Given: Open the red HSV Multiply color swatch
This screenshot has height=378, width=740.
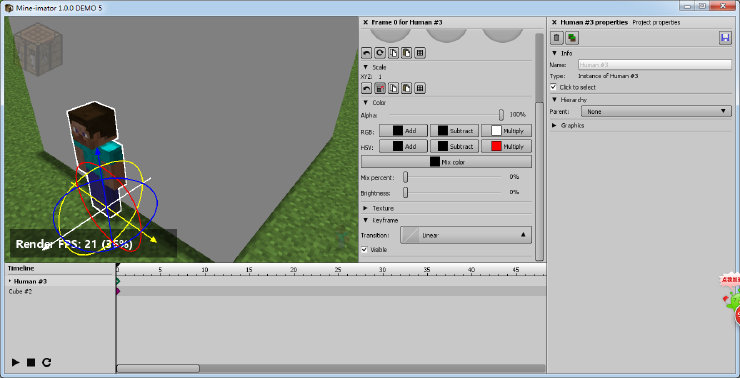Looking at the screenshot, I should click(x=496, y=146).
